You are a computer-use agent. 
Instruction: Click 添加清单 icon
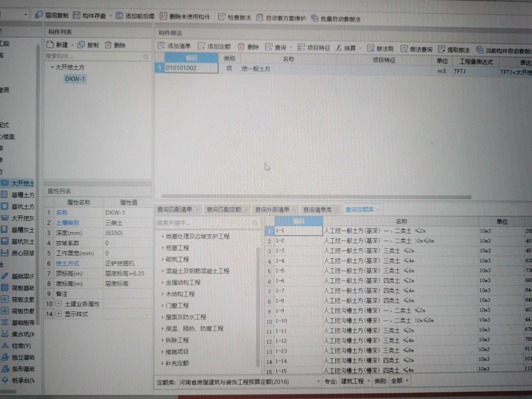(x=161, y=45)
